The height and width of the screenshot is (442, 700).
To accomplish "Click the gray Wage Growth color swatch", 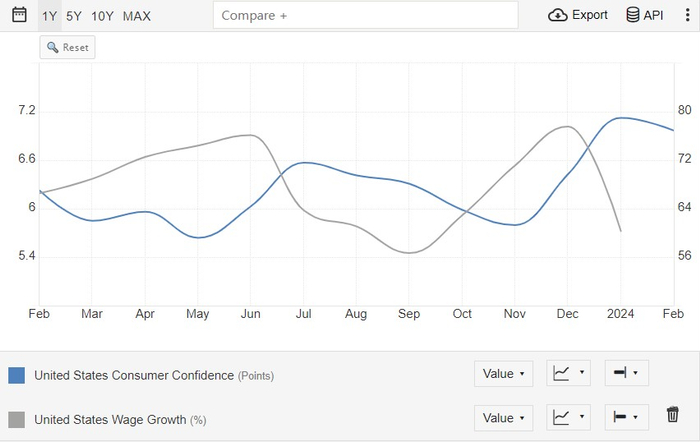I will point(16,419).
